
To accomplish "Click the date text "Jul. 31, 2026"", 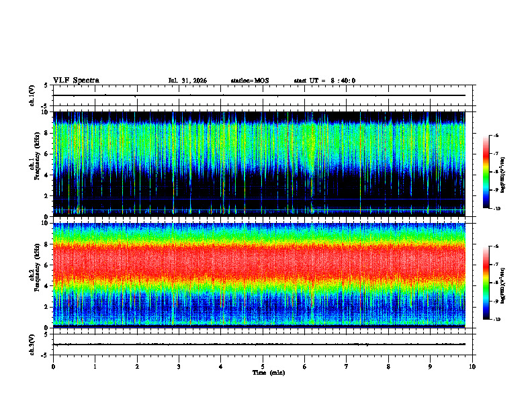I will [187, 81].
